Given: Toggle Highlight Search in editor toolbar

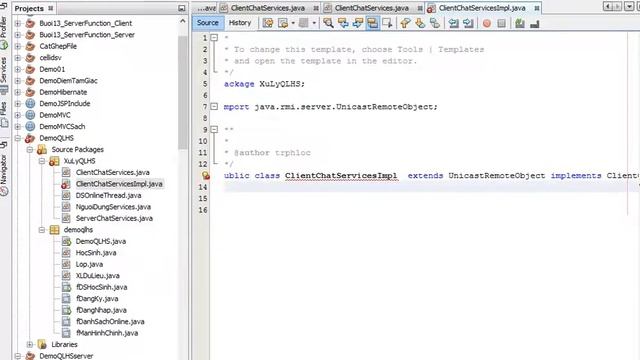Looking at the screenshot, I should (372, 23).
